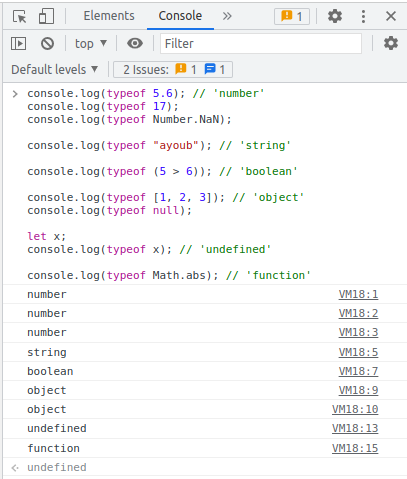Toggle the device toolbar icon

pyautogui.click(x=46, y=16)
